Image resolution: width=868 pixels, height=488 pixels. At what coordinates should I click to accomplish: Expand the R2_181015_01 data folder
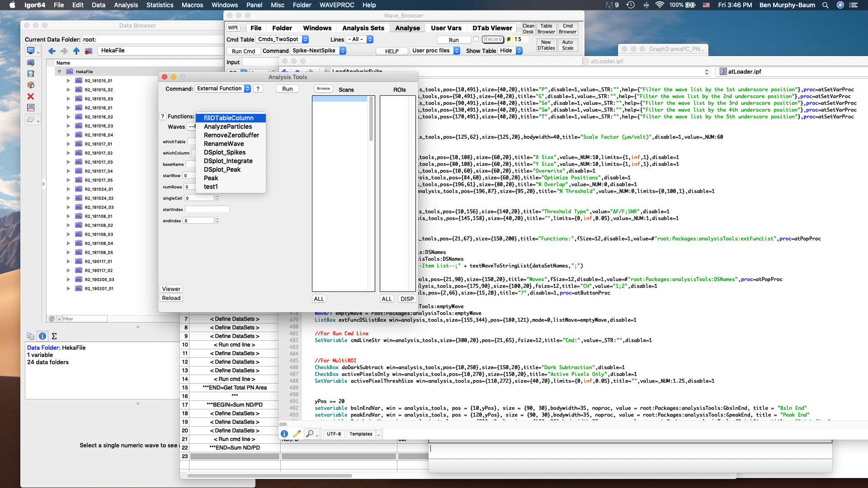coord(68,81)
